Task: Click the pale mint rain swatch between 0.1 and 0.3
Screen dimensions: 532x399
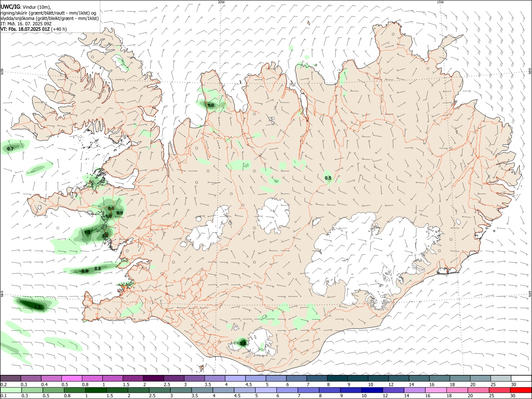Action: tap(11, 390)
